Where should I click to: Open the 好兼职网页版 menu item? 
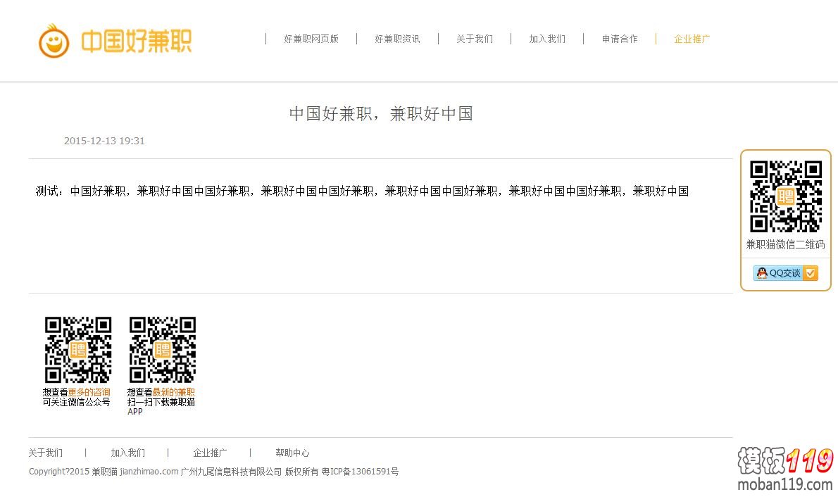(x=311, y=39)
